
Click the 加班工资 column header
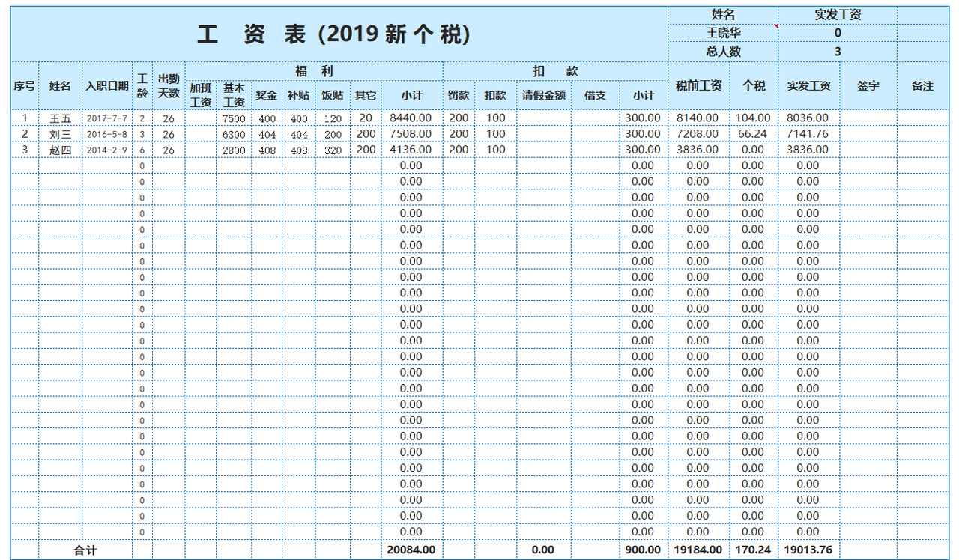(x=201, y=95)
